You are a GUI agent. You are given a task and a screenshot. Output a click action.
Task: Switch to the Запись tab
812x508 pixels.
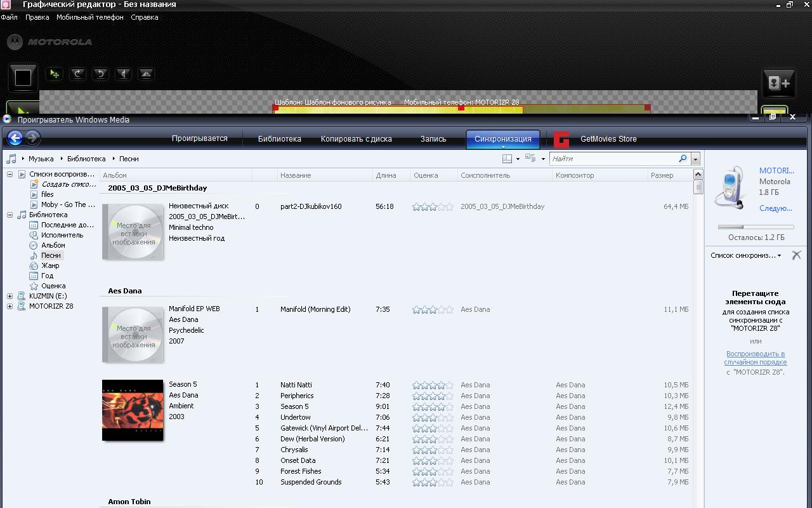coord(433,138)
